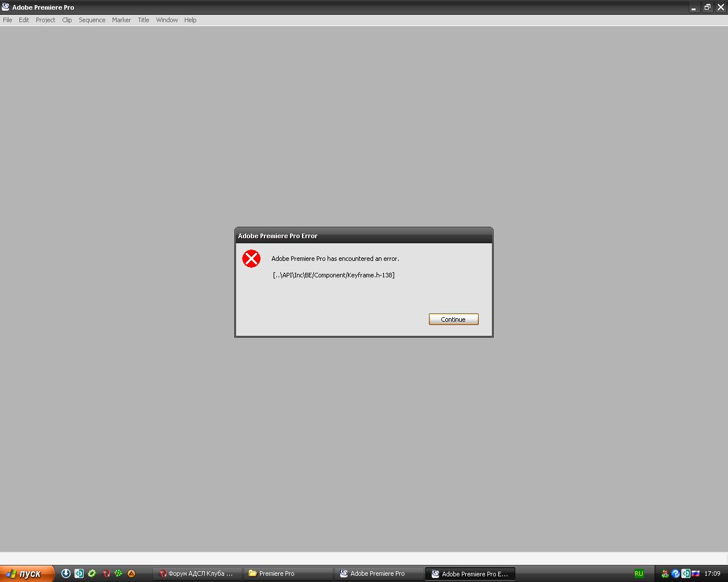Switch to Premiere Pro folder taskbar button
Image resolution: width=728 pixels, height=582 pixels.
288,573
